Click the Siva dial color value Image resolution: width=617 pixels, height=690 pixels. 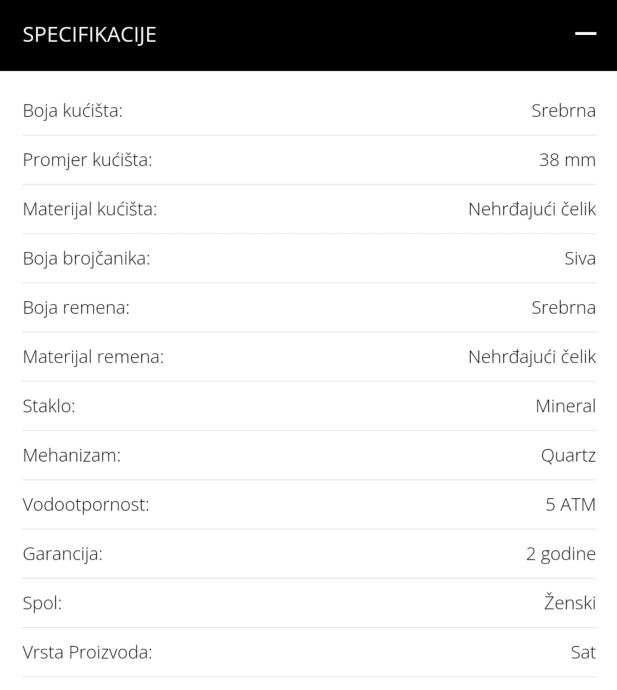coord(579,258)
